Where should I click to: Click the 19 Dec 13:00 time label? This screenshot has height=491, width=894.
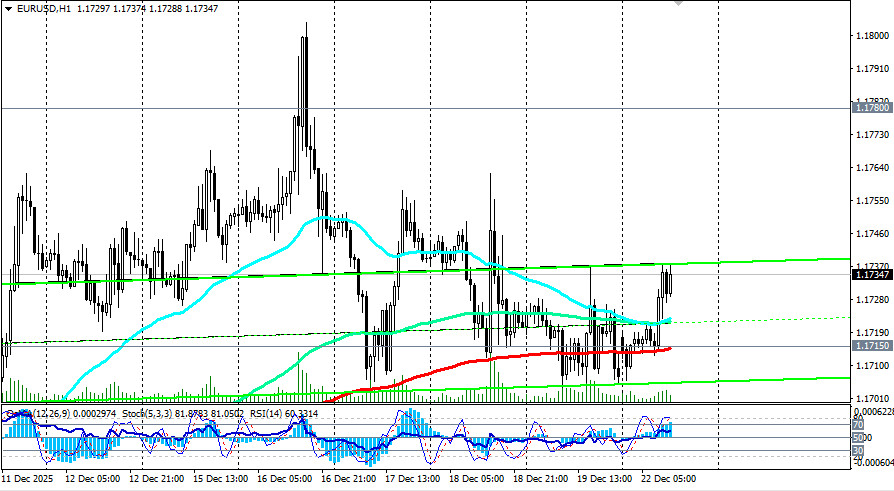point(604,478)
